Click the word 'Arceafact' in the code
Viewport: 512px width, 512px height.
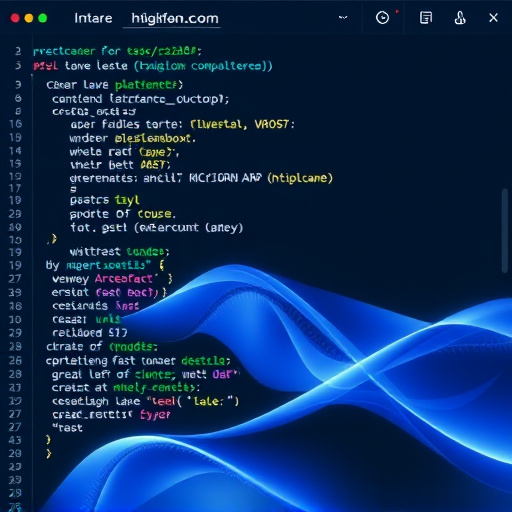pos(123,278)
